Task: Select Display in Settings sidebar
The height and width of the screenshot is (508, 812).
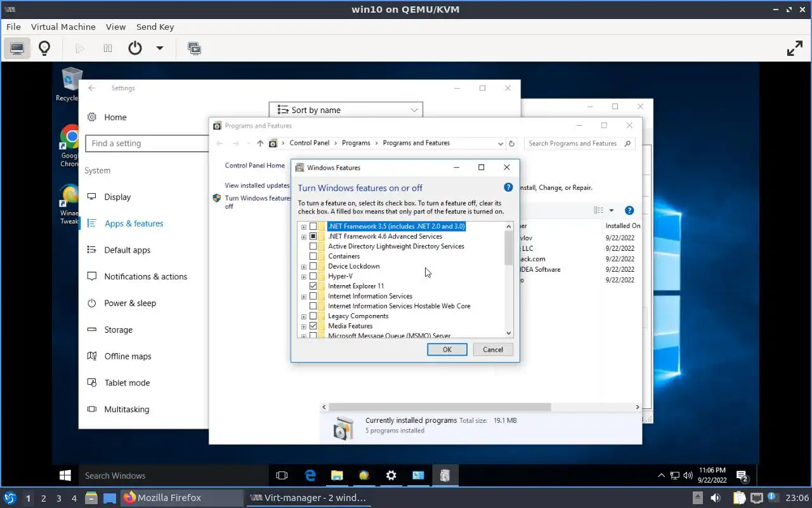Action: point(117,197)
